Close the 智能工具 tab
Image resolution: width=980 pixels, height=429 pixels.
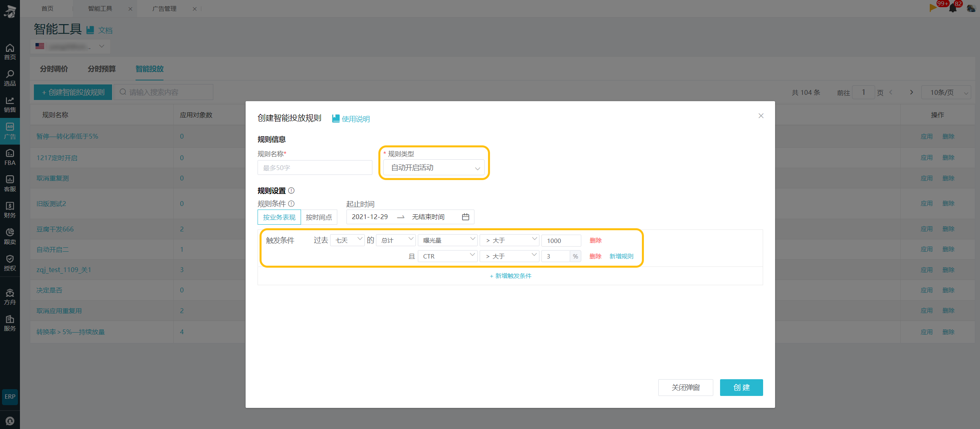[130, 9]
